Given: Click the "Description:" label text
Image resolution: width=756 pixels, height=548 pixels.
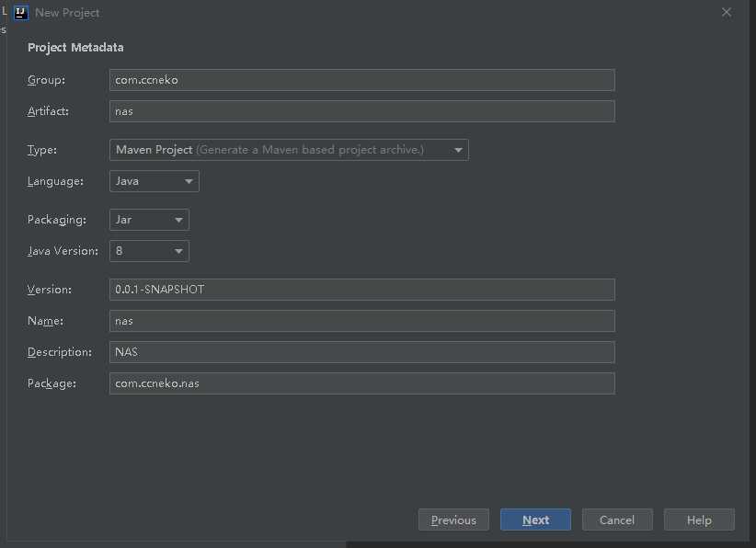Looking at the screenshot, I should [x=60, y=352].
